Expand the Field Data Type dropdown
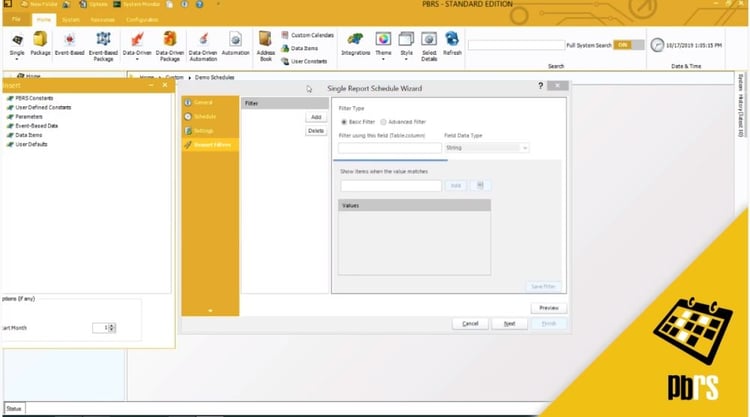This screenshot has width=750, height=417. 486,148
